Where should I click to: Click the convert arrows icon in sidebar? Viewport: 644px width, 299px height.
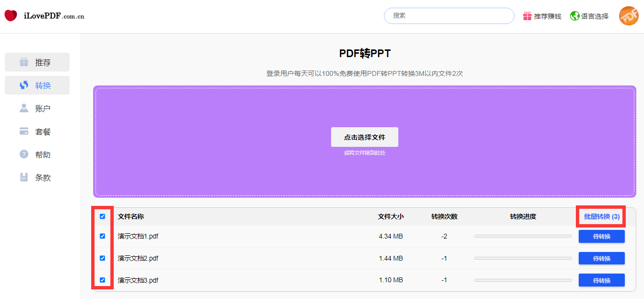coord(24,85)
